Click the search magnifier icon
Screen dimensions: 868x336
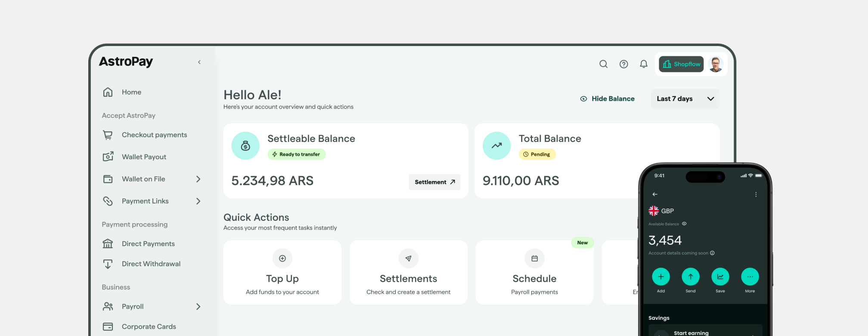(x=604, y=64)
